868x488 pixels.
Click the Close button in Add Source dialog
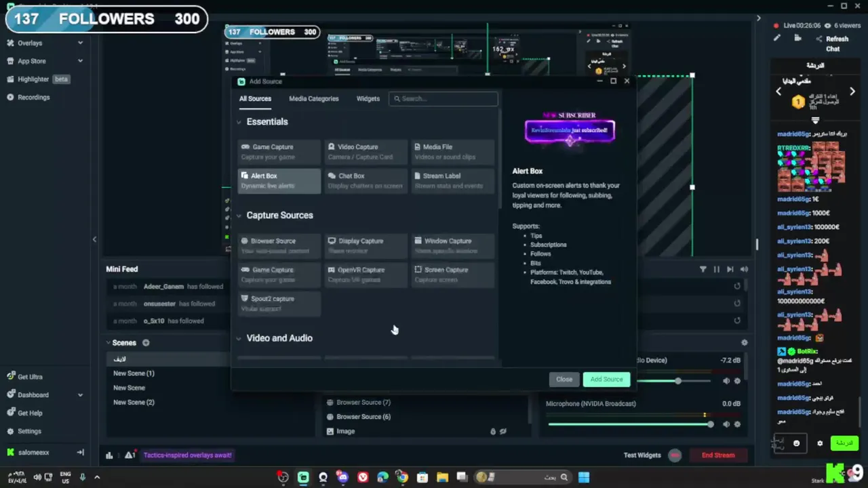click(x=564, y=380)
